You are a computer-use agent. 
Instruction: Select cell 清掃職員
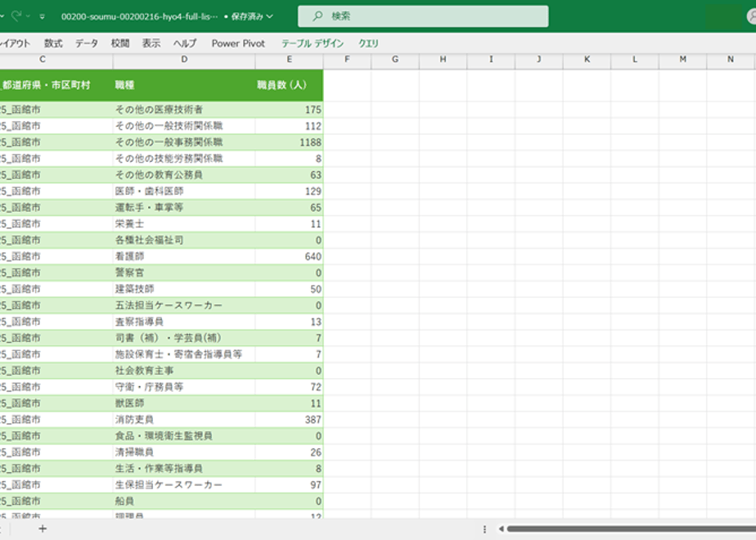coord(184,452)
